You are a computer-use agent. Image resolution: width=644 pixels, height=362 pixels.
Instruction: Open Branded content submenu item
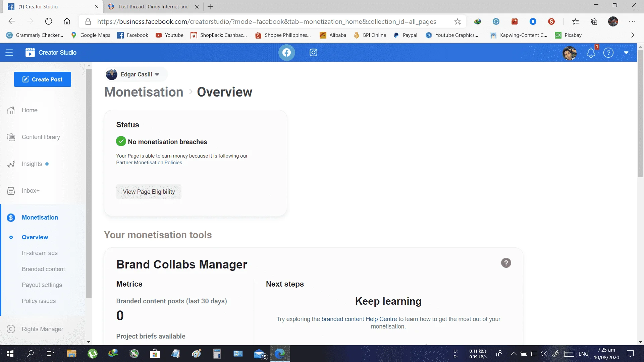click(43, 269)
